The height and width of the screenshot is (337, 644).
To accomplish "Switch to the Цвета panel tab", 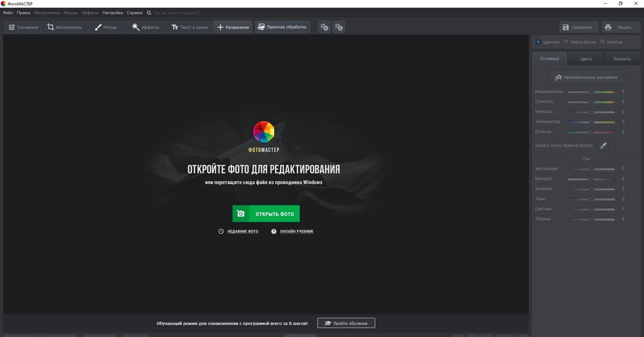I will point(586,58).
